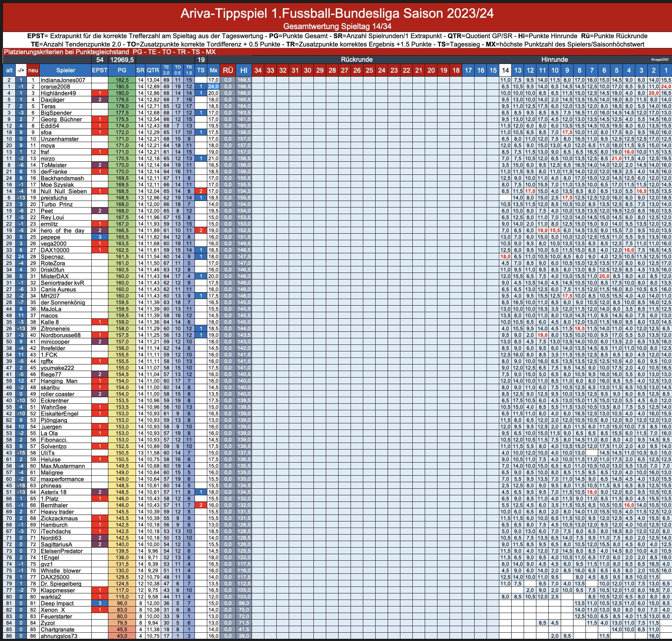Click the 'HI' column header
The image size is (672, 641).
coord(244,70)
